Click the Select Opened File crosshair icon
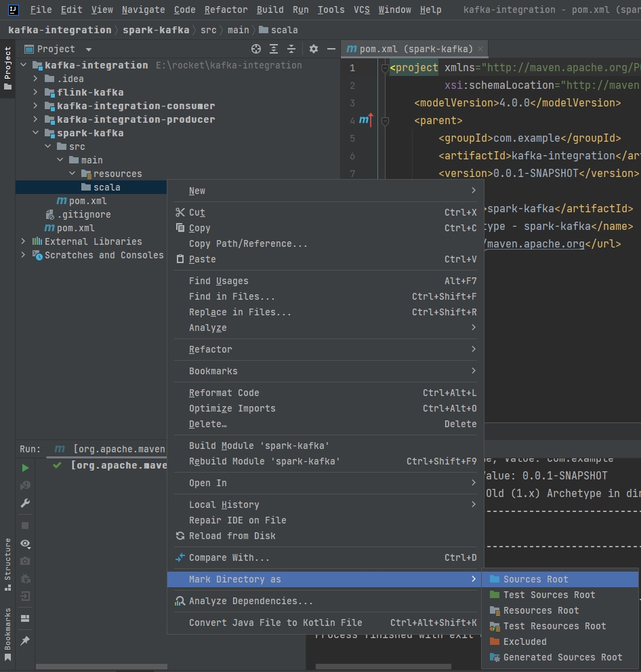This screenshot has height=672, width=641. tap(256, 49)
